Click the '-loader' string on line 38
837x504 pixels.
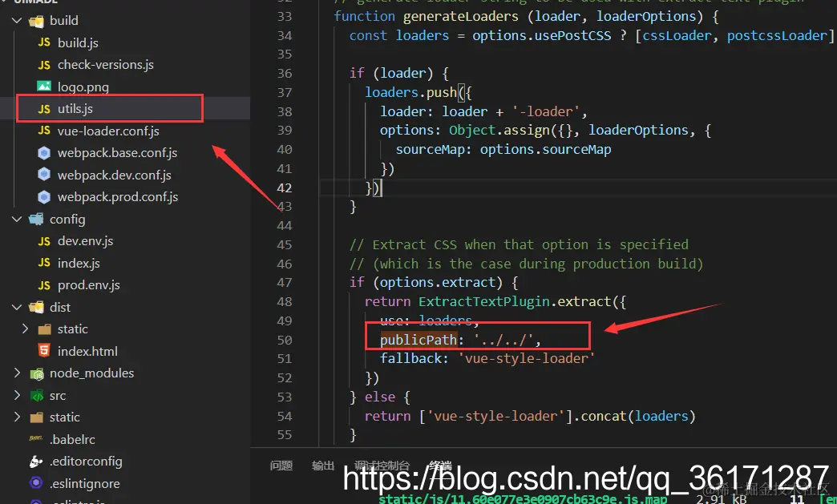click(546, 111)
